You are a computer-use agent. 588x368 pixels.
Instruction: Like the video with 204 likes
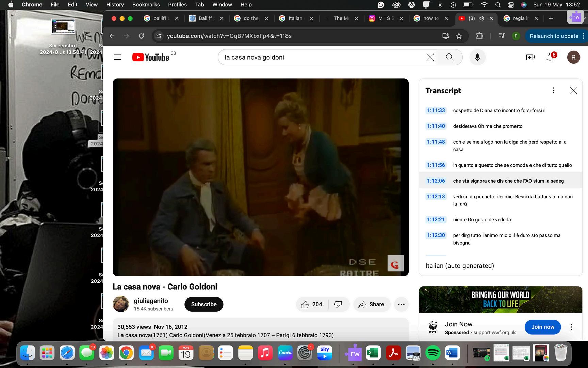pyautogui.click(x=312, y=304)
